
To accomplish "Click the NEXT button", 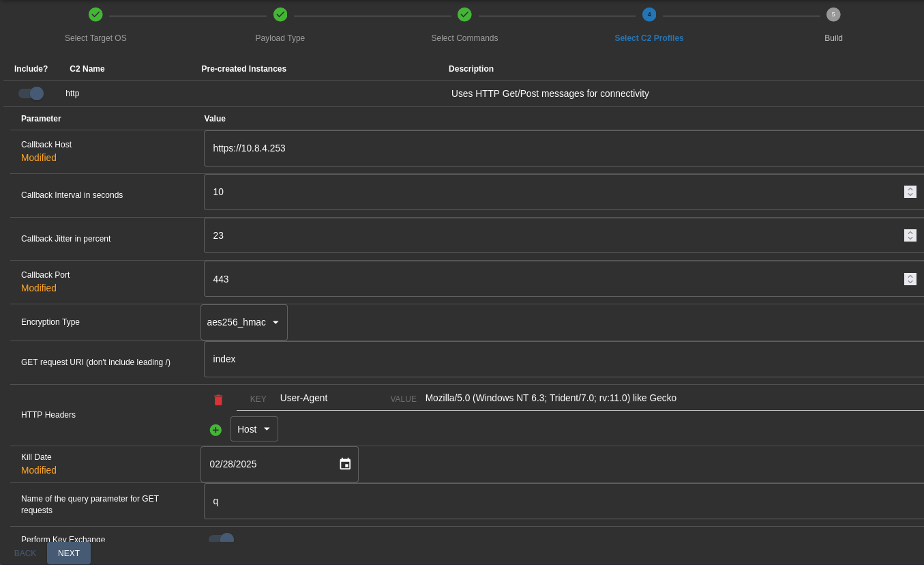I will point(69,553).
